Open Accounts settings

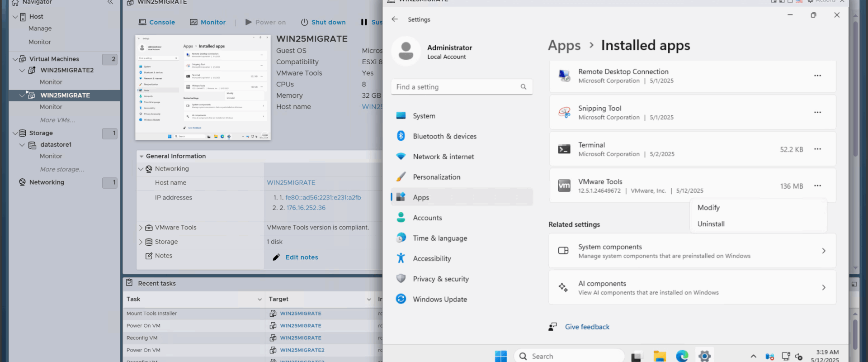coord(462,218)
